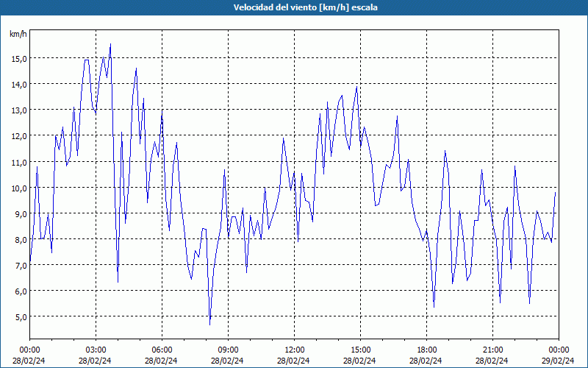Click the 18:00 time axis label
Viewport: 588px width, 368px height.
tap(427, 350)
